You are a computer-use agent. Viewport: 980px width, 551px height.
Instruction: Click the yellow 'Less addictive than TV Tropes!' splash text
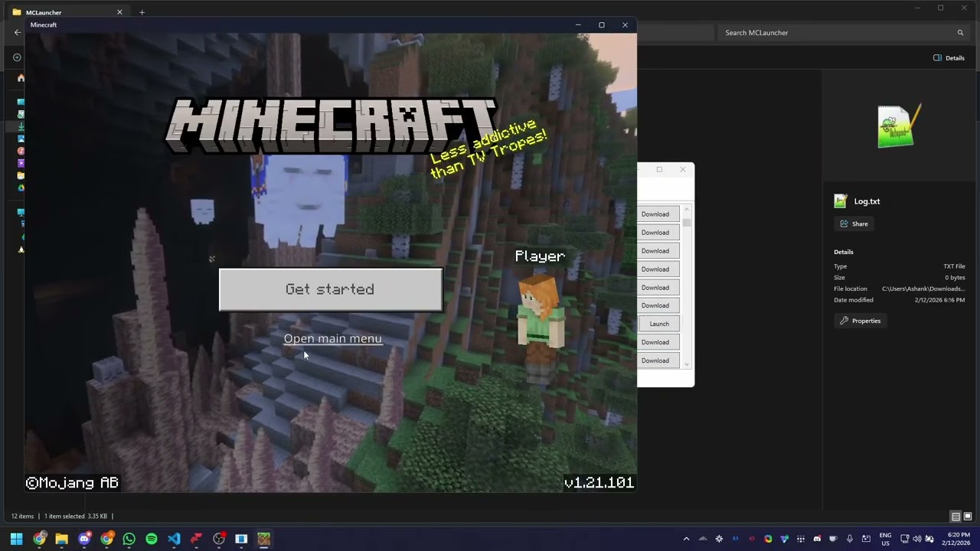(488, 149)
